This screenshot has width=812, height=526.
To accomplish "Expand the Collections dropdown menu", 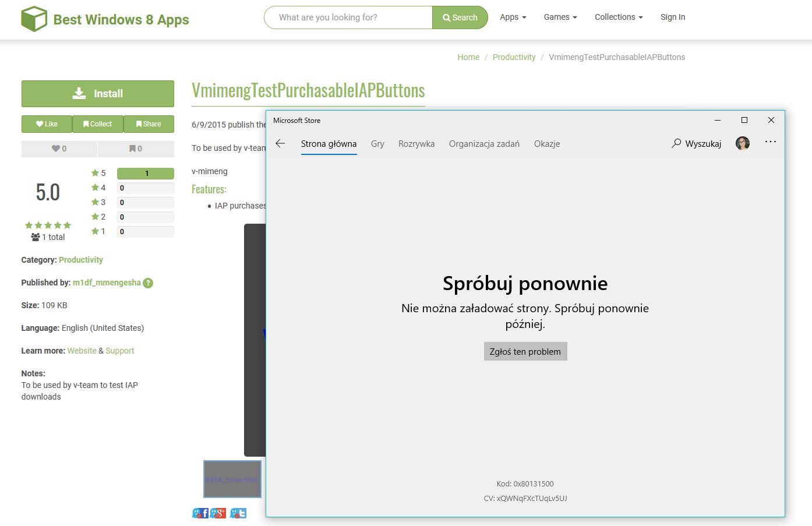I will [x=619, y=17].
